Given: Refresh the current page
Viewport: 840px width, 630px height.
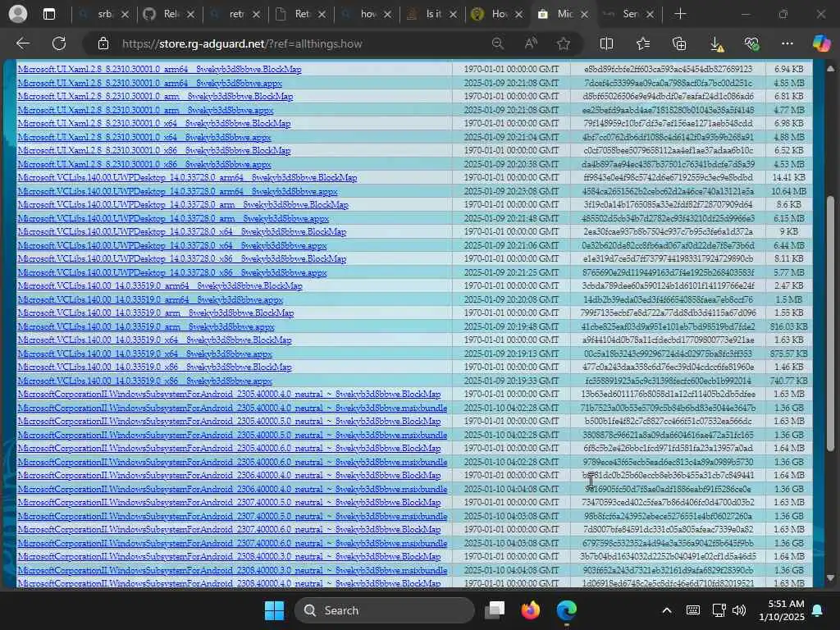Looking at the screenshot, I should 59,43.
